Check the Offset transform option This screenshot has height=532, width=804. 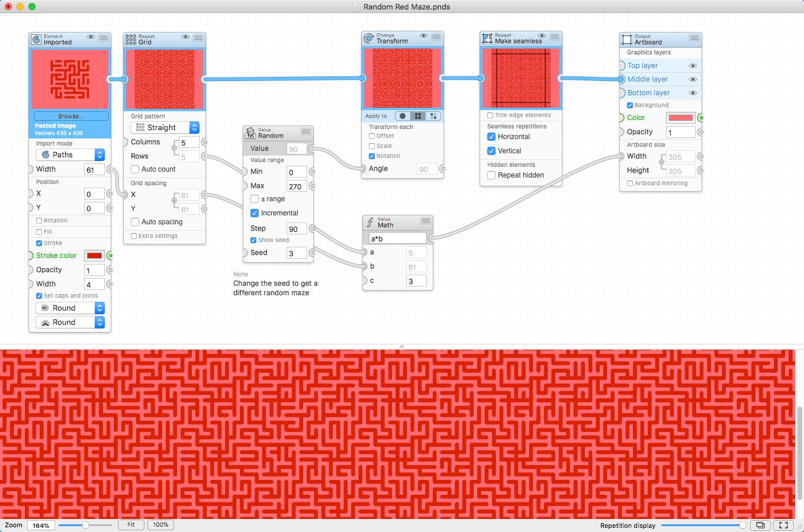pyautogui.click(x=372, y=136)
